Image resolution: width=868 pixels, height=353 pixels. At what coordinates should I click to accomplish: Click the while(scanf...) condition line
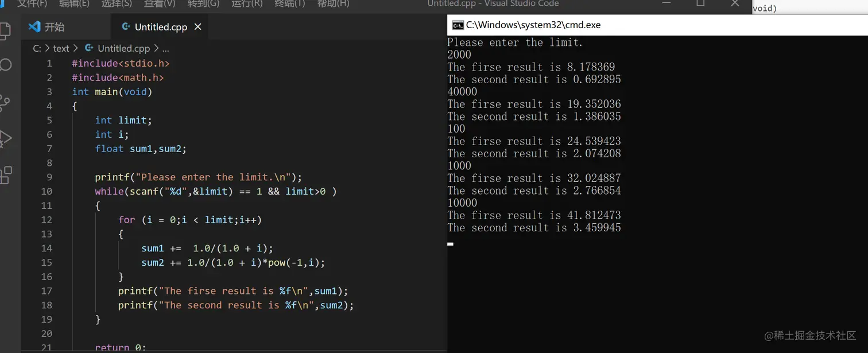click(x=215, y=191)
